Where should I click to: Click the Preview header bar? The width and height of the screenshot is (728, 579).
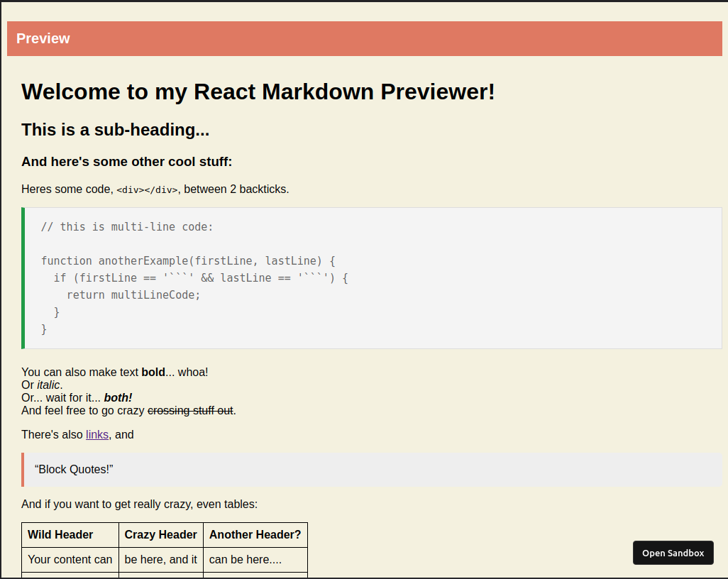pos(365,38)
